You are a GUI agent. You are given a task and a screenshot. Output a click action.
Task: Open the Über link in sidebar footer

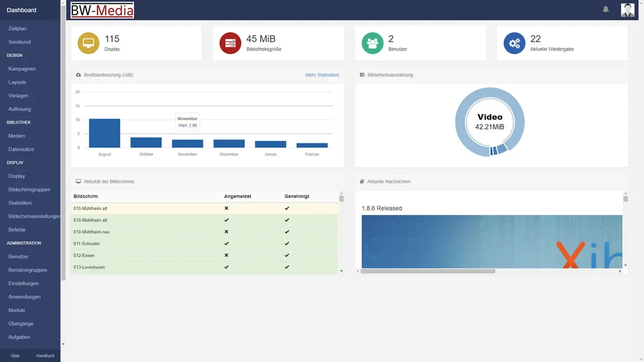point(15,356)
